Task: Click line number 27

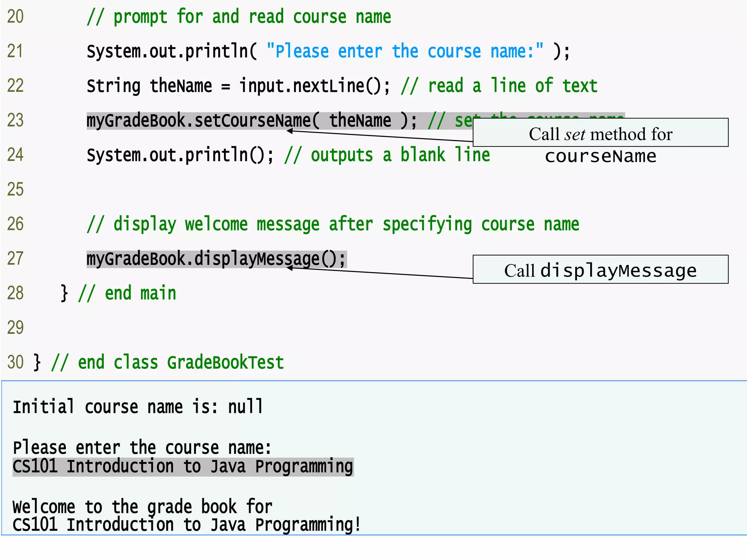Action: [15, 258]
